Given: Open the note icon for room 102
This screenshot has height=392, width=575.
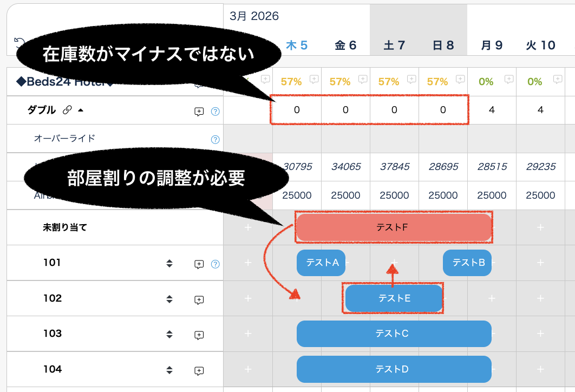Looking at the screenshot, I should click(199, 299).
